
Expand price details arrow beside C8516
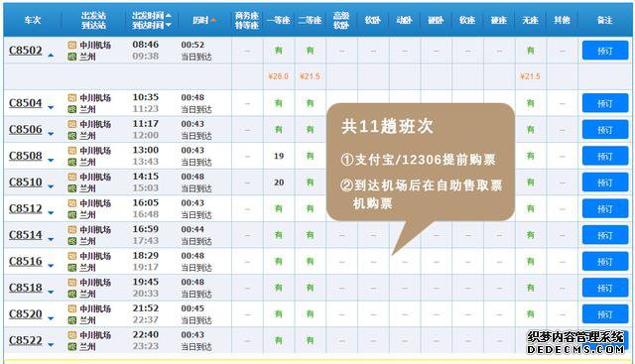(51, 266)
